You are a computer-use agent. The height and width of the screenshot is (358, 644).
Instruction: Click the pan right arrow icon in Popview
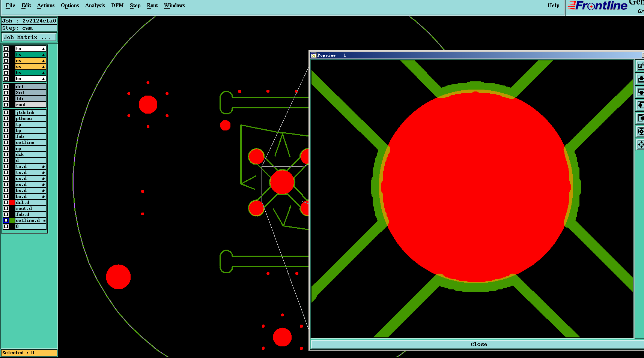(640, 118)
